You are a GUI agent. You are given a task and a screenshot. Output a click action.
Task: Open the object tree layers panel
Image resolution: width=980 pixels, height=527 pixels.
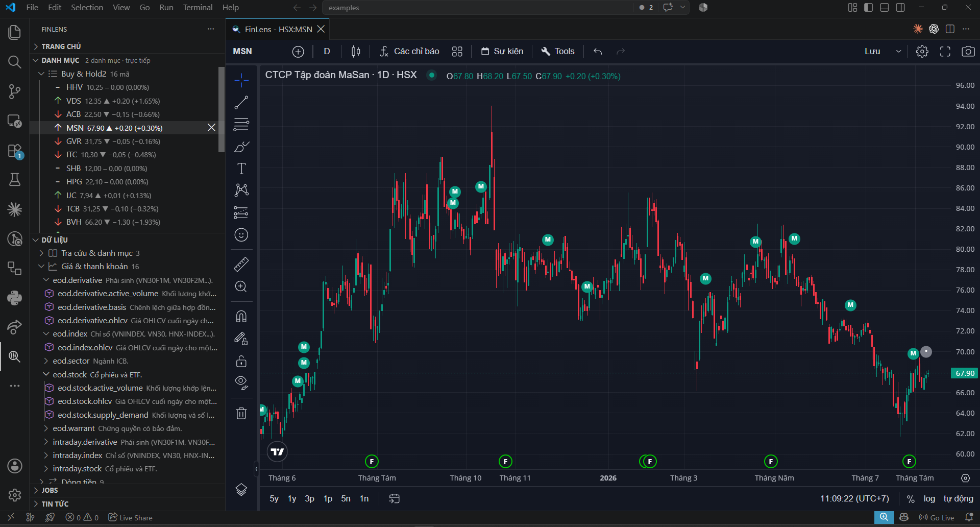click(x=241, y=490)
